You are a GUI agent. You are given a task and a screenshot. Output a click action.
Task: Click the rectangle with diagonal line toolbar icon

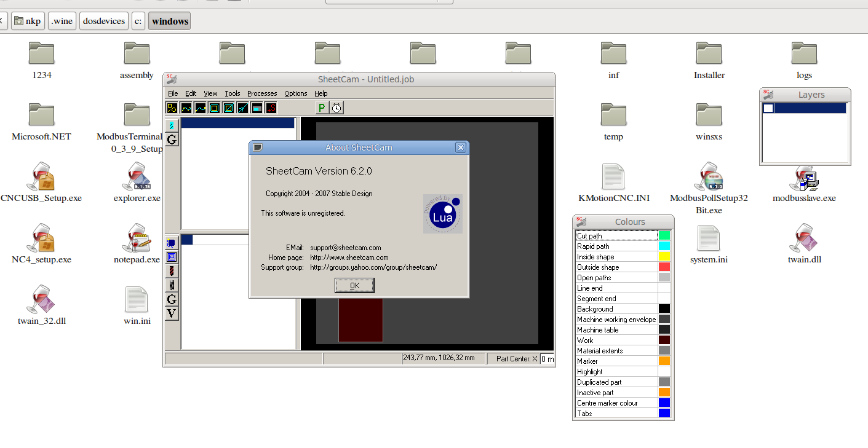tap(229, 108)
